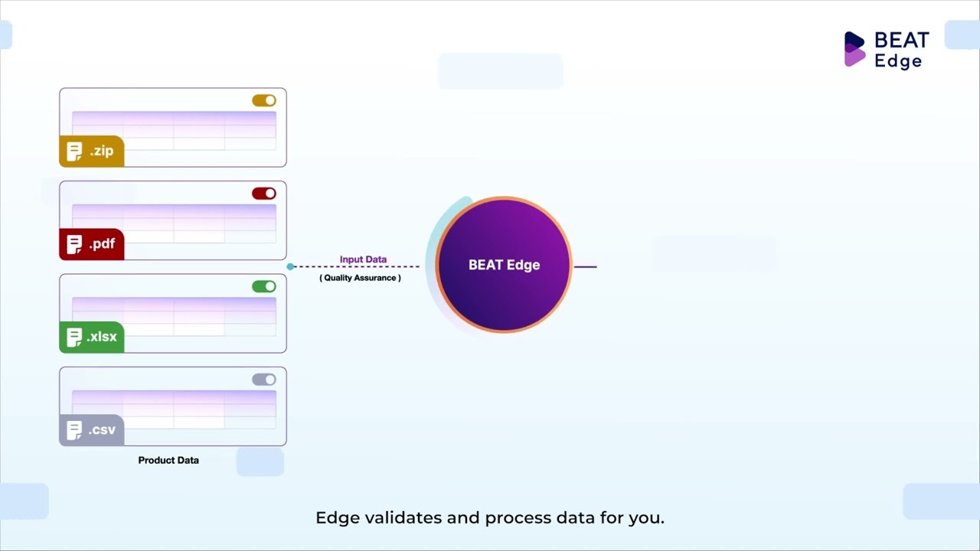Click the .zip file document icon
The width and height of the screenshot is (980, 551).
tap(74, 152)
